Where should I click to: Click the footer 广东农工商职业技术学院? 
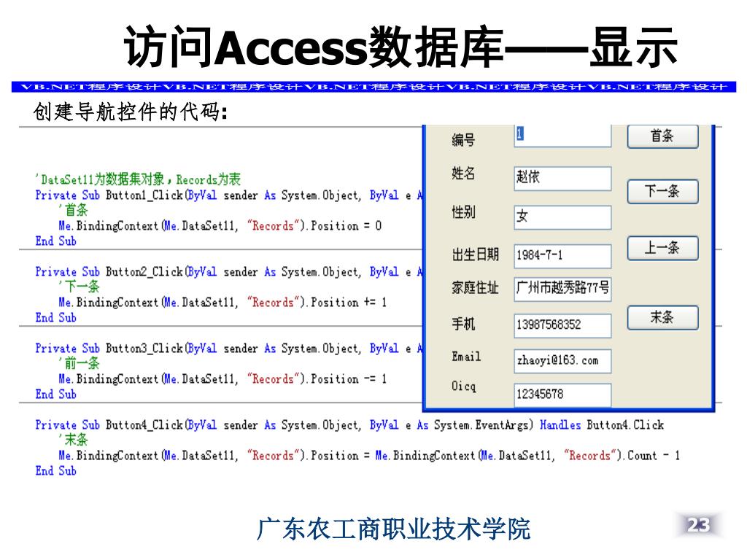[393, 529]
